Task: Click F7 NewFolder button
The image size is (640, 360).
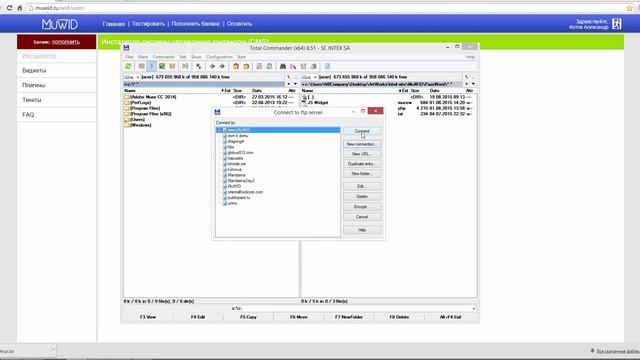Action: pyautogui.click(x=349, y=317)
